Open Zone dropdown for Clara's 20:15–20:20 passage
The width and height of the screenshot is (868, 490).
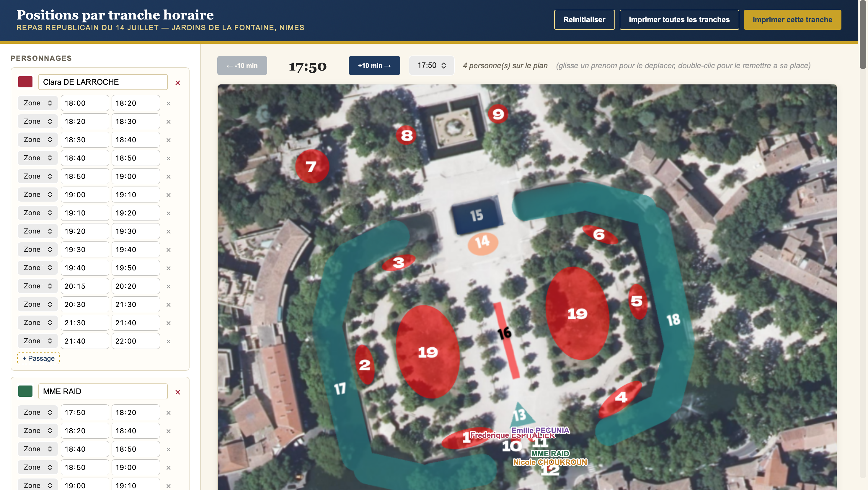38,286
